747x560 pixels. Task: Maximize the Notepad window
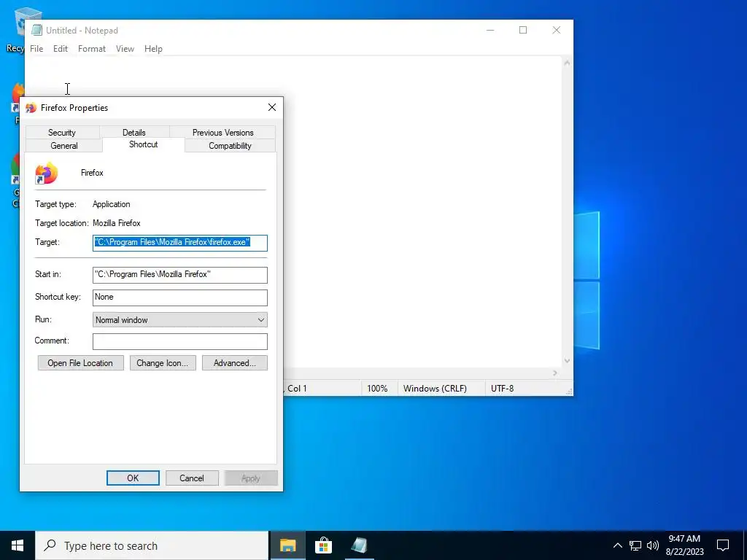[x=523, y=30]
